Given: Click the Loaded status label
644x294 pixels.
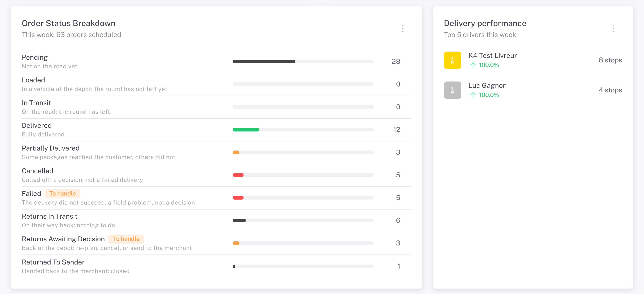Looking at the screenshot, I should click(x=34, y=80).
